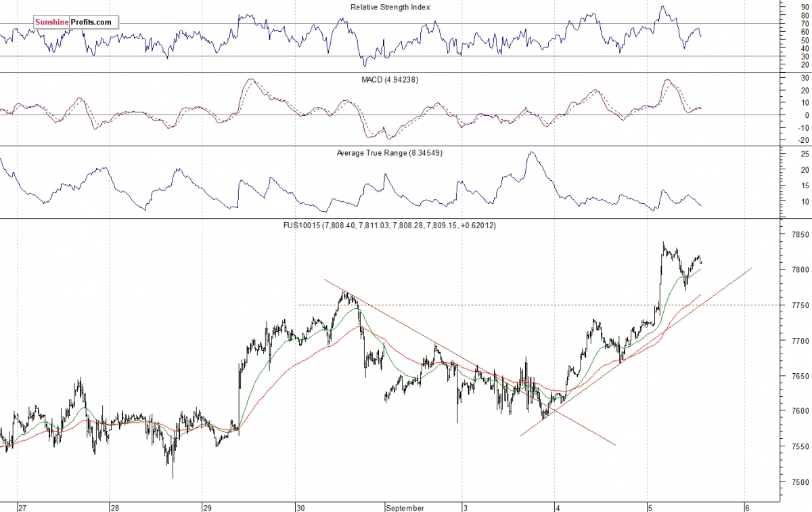Select date 27 on the time axis
The height and width of the screenshot is (512, 812).
point(22,507)
